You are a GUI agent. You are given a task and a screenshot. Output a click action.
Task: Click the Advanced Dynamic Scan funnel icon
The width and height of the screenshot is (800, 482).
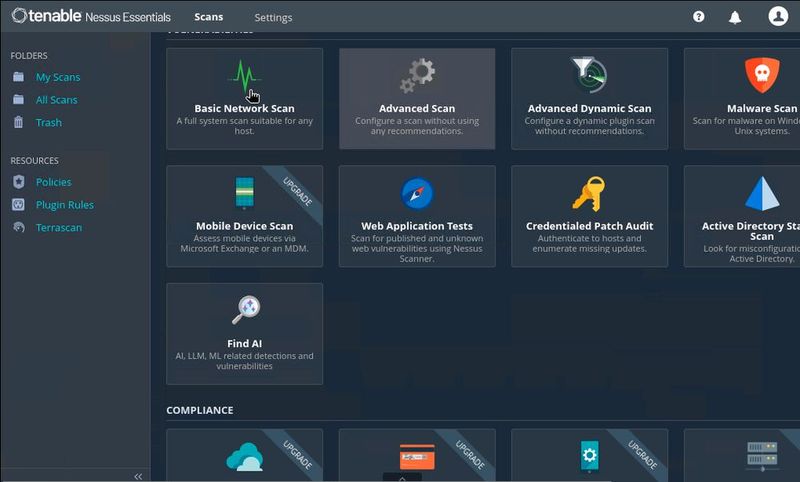click(588, 75)
